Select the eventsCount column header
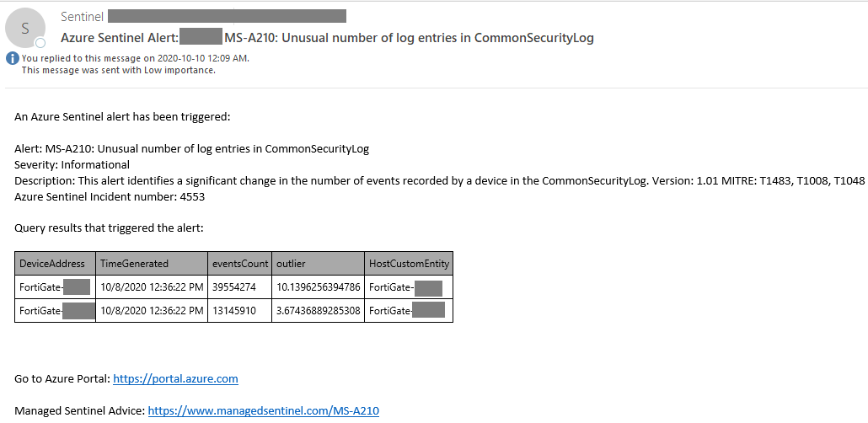 click(x=240, y=264)
